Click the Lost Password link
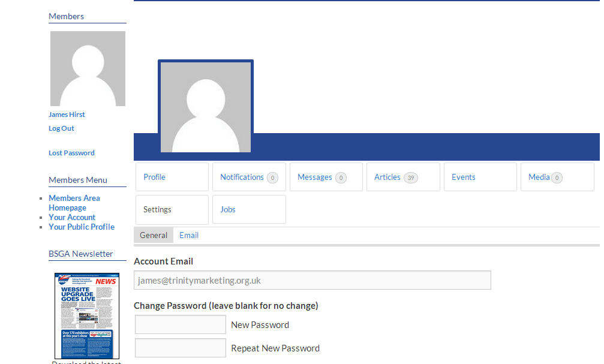The height and width of the screenshot is (364, 604). coord(71,153)
